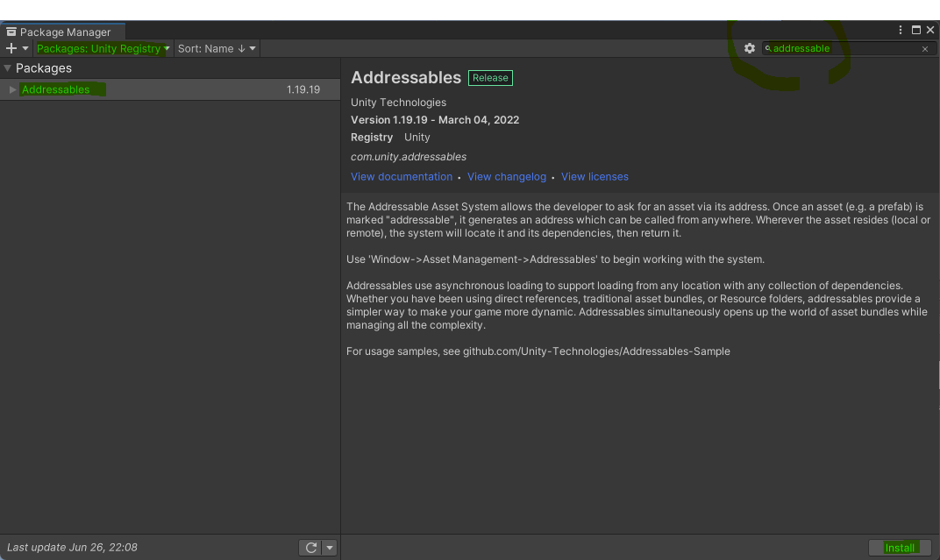
Task: Click the plus icon to add package
Action: (11, 48)
